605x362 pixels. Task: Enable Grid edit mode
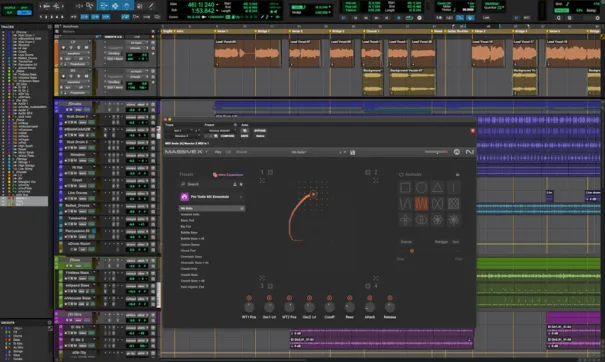[25, 13]
